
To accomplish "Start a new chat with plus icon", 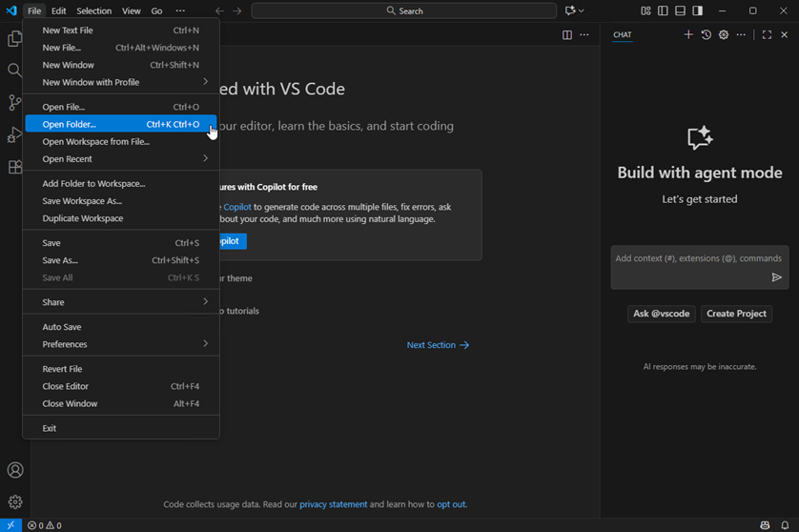I will pyautogui.click(x=688, y=34).
